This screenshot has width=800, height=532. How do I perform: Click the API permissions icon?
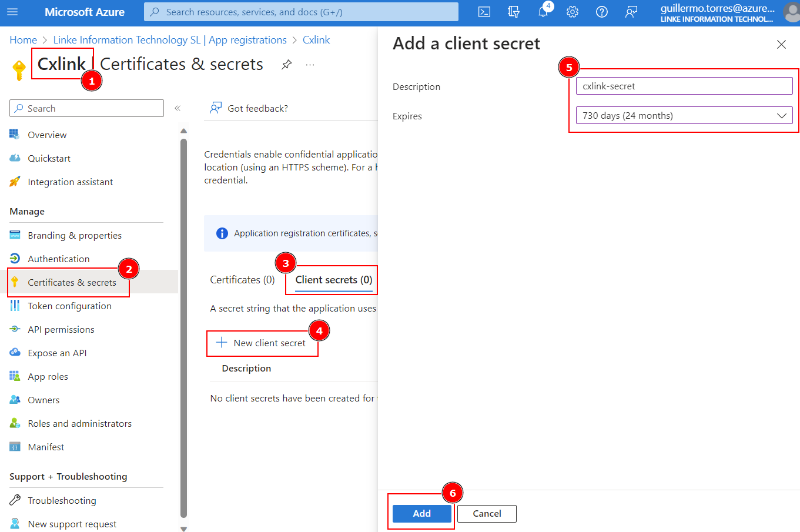click(15, 329)
